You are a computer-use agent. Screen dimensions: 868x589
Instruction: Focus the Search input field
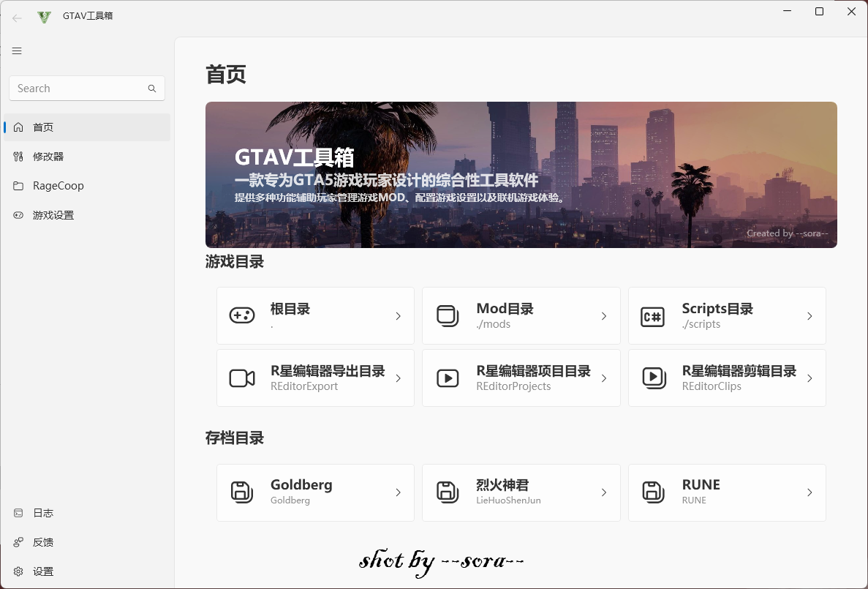pyautogui.click(x=87, y=89)
